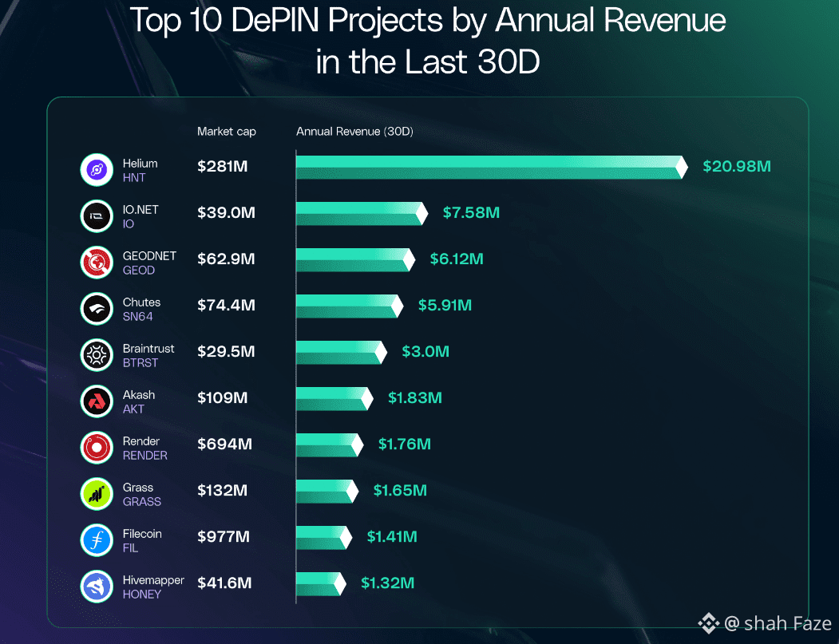
Task: Click the Render RENDER logo
Action: coord(96,448)
